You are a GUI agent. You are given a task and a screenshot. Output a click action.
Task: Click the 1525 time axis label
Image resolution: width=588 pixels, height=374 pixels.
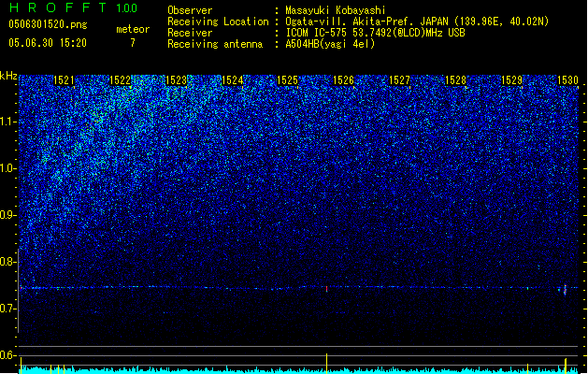(x=287, y=80)
